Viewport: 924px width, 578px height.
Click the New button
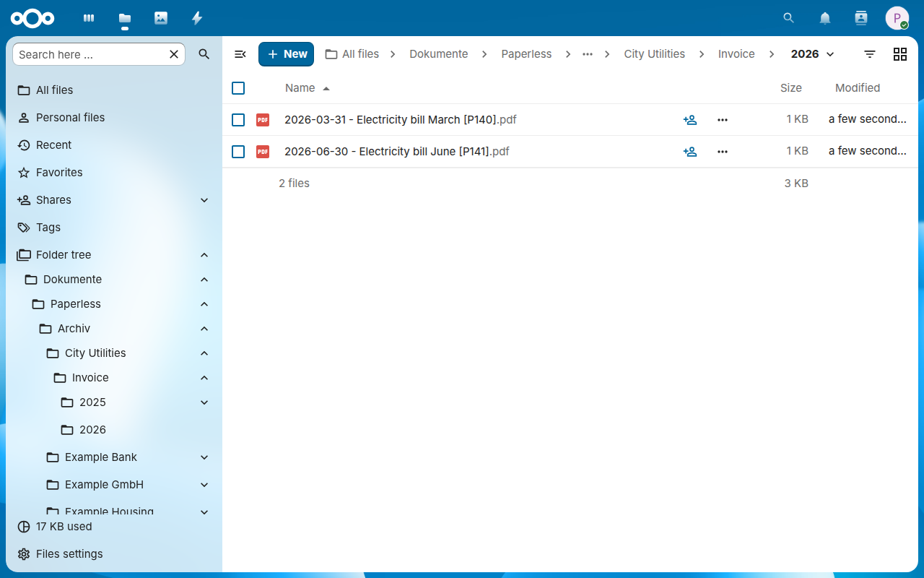286,54
